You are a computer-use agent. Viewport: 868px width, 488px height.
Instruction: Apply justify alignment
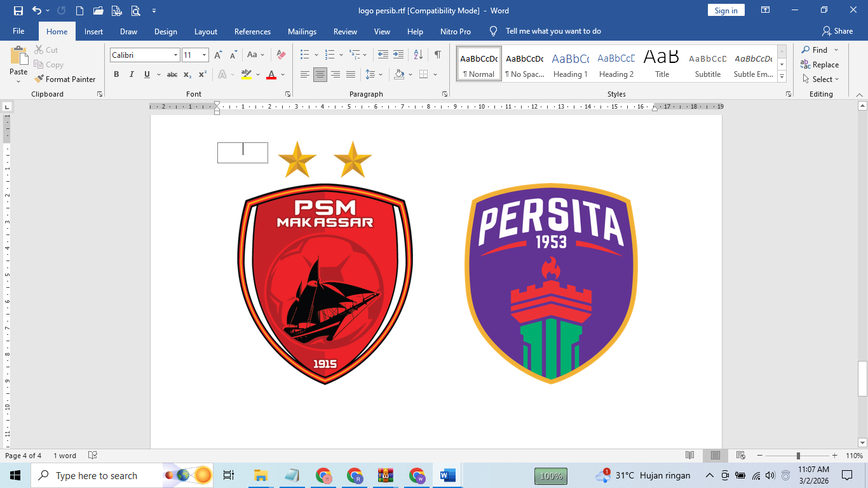[351, 74]
